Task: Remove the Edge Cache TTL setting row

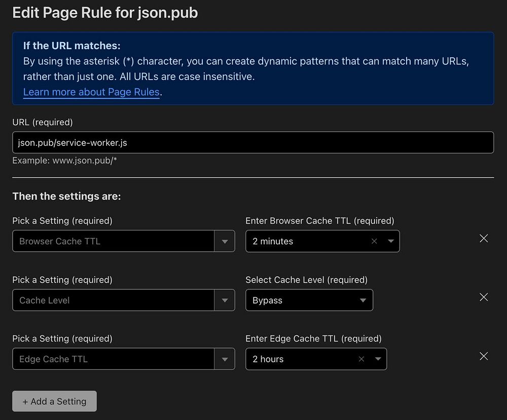Action: [484, 356]
